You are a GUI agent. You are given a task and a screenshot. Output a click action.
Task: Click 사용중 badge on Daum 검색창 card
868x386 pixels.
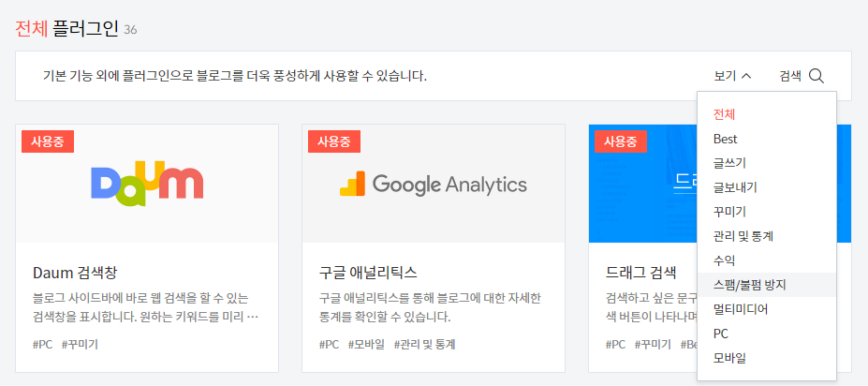48,141
